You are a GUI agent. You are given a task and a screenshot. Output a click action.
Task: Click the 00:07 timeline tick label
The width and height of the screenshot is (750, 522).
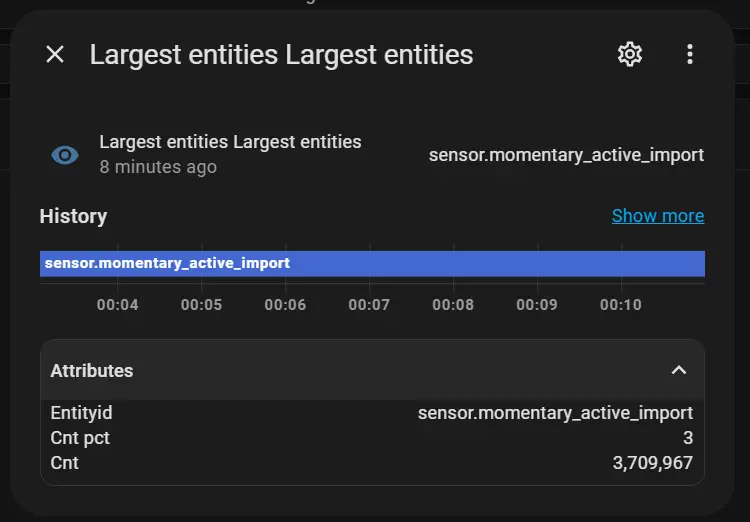[x=369, y=304]
